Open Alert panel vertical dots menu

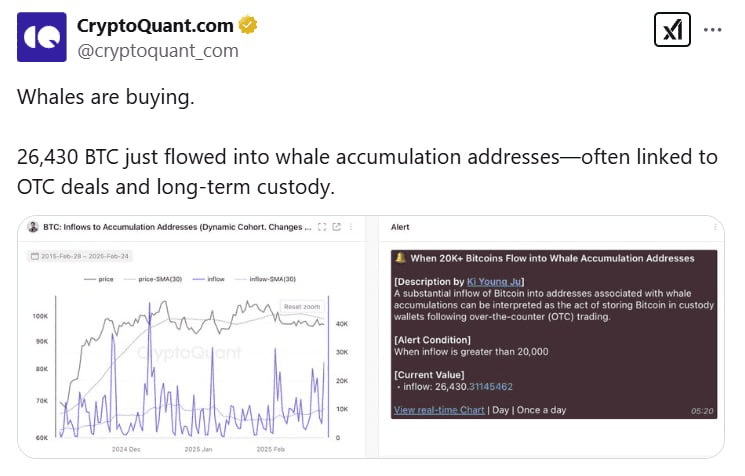click(x=715, y=227)
